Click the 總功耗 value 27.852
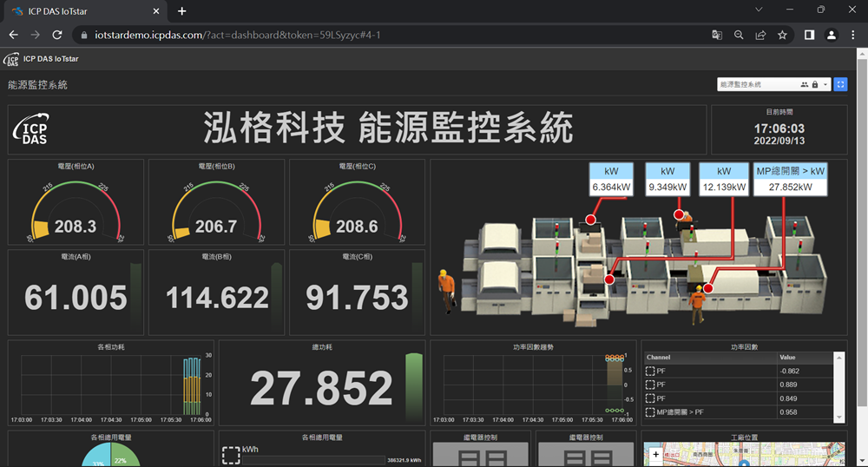Viewport: 868px width, 467px height. [x=322, y=388]
